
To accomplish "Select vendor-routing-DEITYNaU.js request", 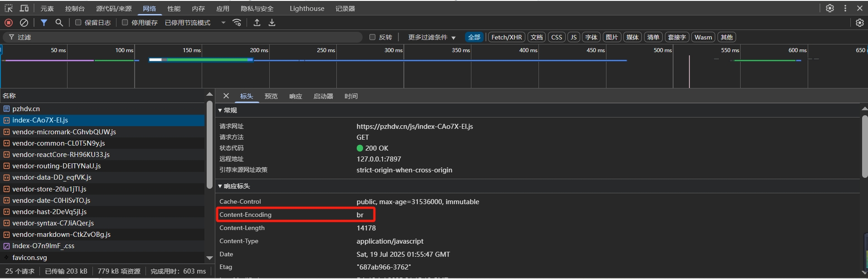I will (x=57, y=166).
